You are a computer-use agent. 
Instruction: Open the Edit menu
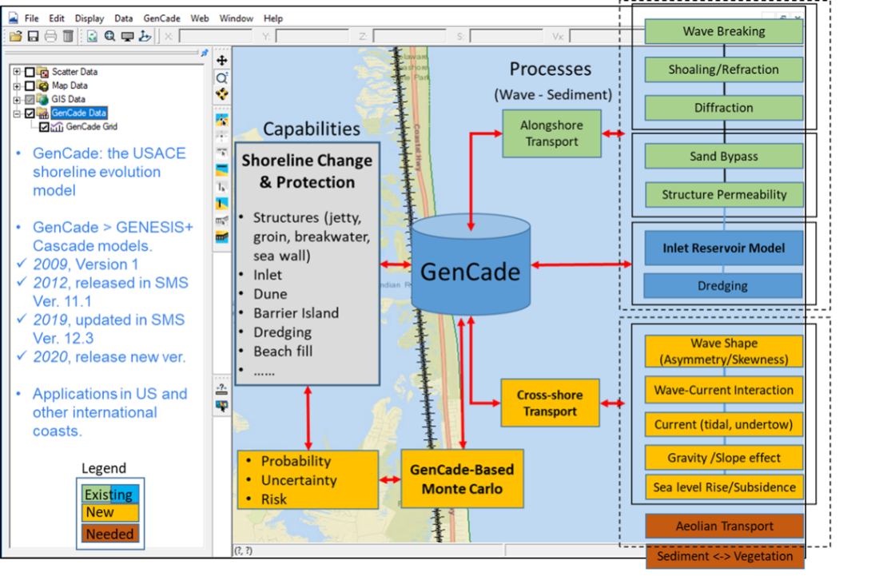[57, 18]
